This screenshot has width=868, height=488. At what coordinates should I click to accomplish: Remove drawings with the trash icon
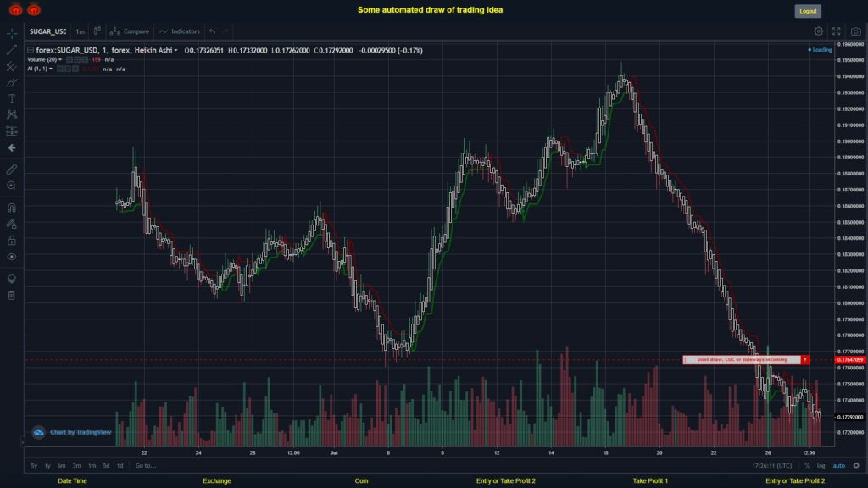pos(12,295)
